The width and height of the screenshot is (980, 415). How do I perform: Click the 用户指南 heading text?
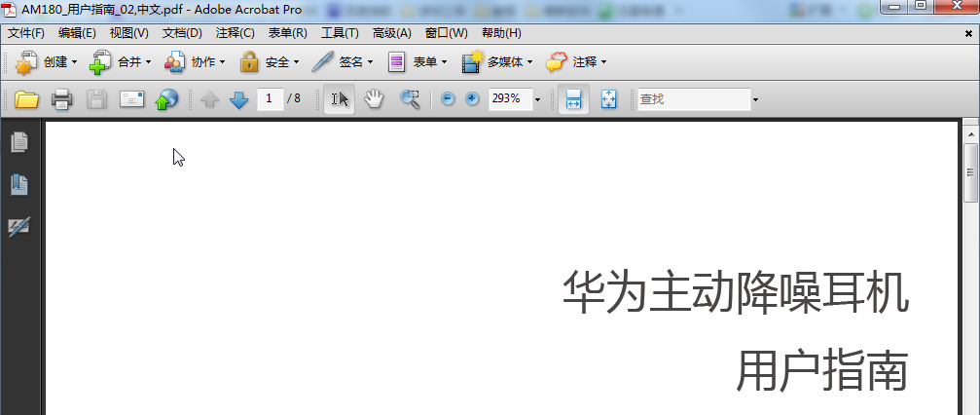click(822, 370)
